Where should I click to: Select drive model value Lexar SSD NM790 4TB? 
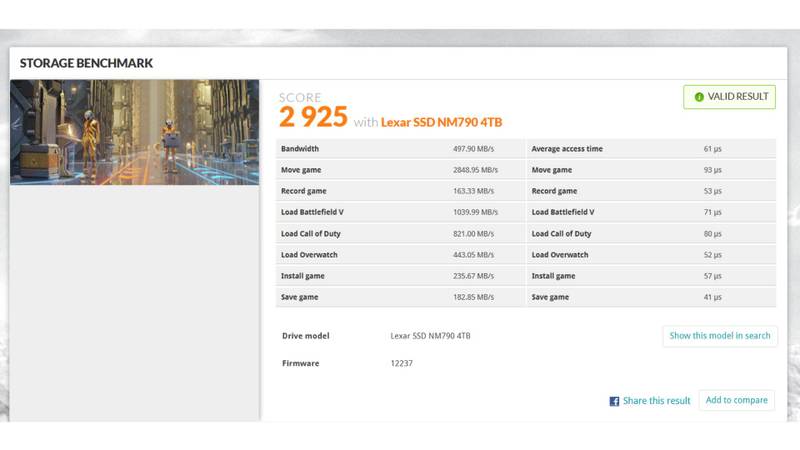point(430,336)
